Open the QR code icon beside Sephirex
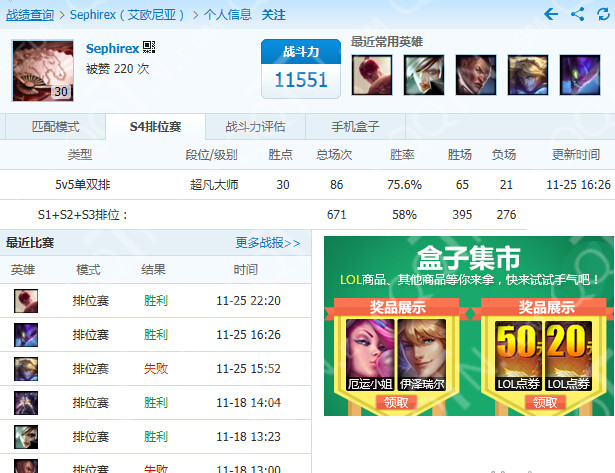 (x=149, y=47)
